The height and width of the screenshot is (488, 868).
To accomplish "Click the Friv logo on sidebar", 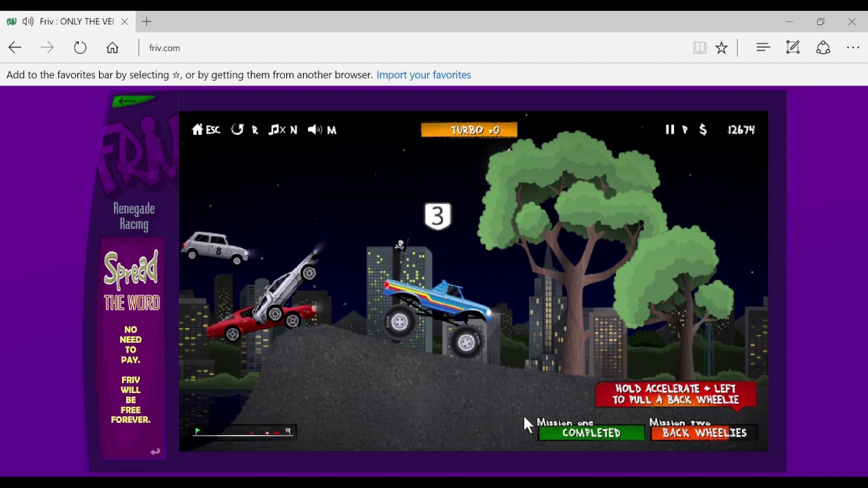I will click(x=139, y=155).
